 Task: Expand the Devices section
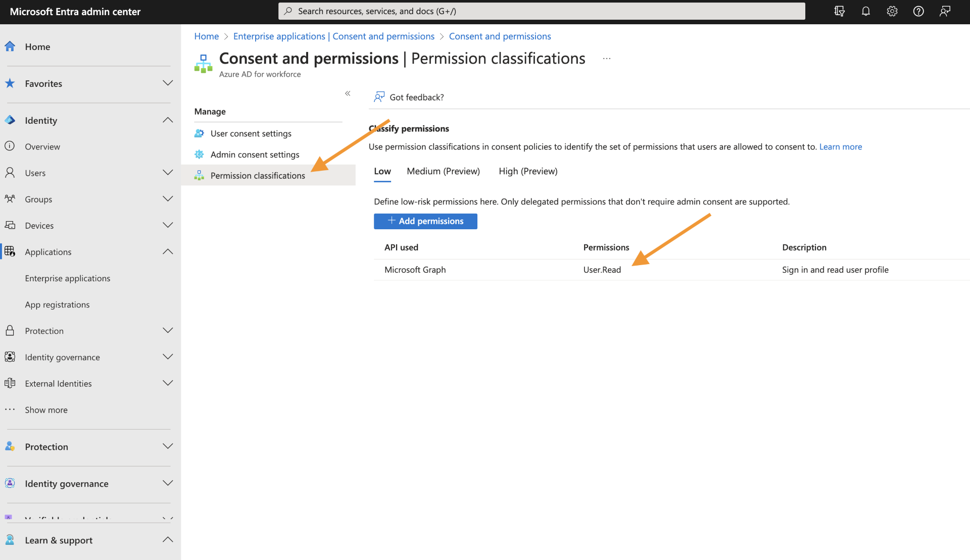pos(168,225)
